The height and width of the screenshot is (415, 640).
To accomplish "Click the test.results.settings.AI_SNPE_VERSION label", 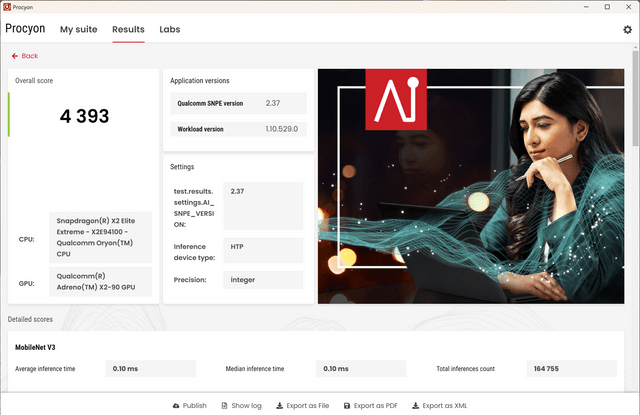I will [194, 208].
